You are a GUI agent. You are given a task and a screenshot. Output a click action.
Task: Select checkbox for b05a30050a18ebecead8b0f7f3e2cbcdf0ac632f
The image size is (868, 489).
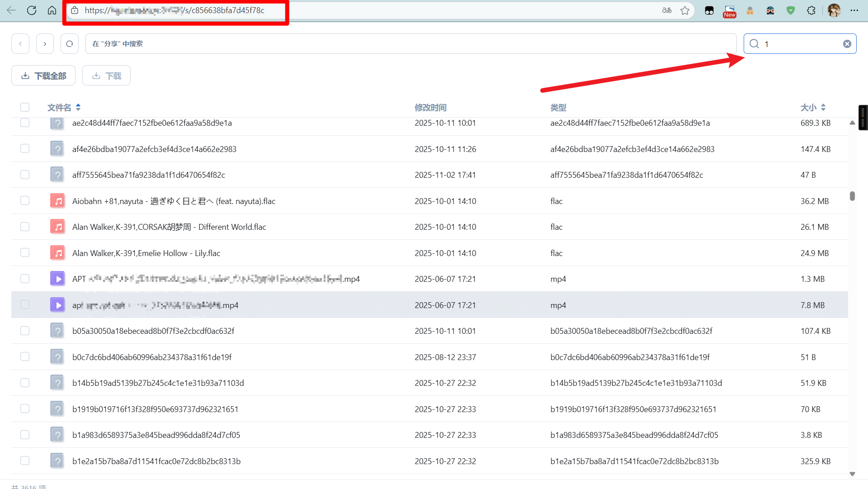pyautogui.click(x=25, y=331)
